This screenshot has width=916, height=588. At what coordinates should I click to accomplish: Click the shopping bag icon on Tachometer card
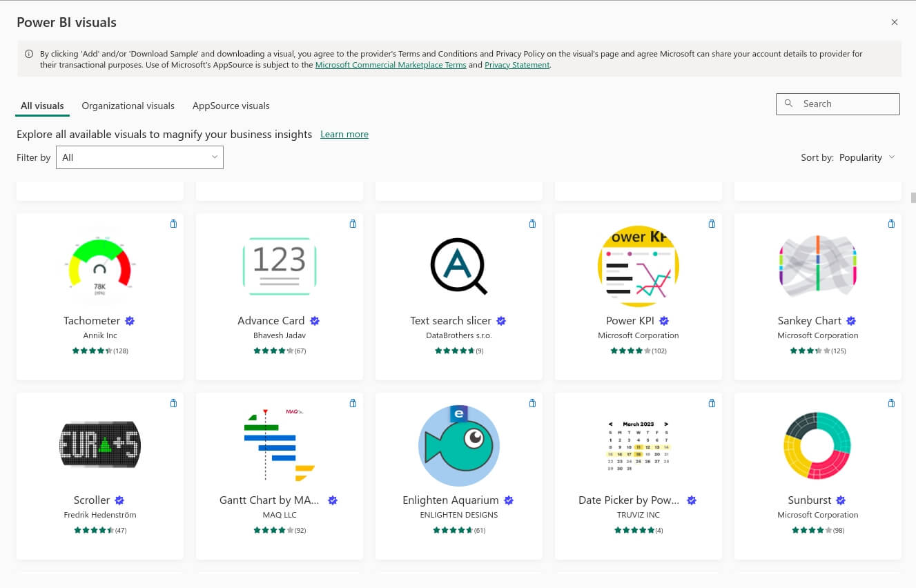tap(173, 224)
